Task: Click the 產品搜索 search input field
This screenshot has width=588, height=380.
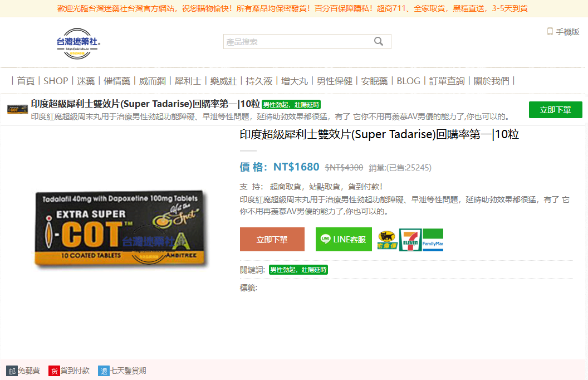Action: tap(290, 41)
